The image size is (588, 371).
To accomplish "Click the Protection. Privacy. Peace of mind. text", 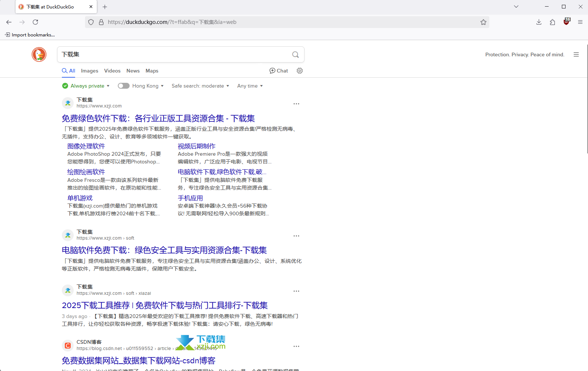I will click(x=525, y=54).
